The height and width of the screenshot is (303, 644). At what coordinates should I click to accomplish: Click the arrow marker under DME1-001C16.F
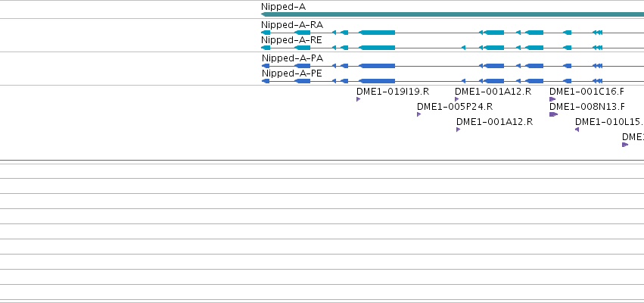[x=552, y=99]
